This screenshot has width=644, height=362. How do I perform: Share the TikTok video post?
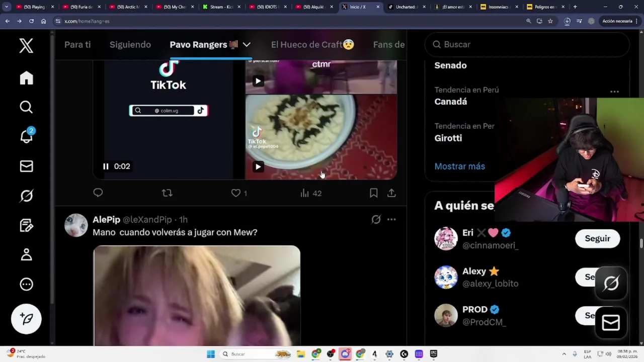point(391,193)
